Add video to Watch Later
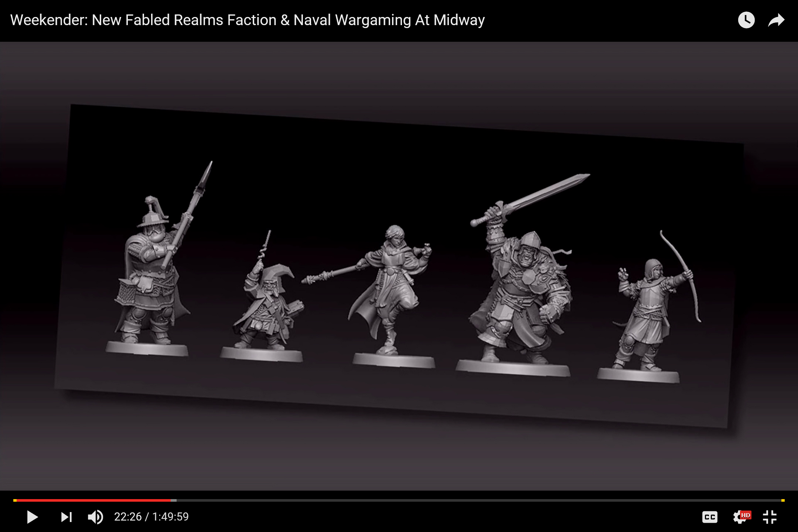Viewport: 798px width, 532px height. [746, 20]
